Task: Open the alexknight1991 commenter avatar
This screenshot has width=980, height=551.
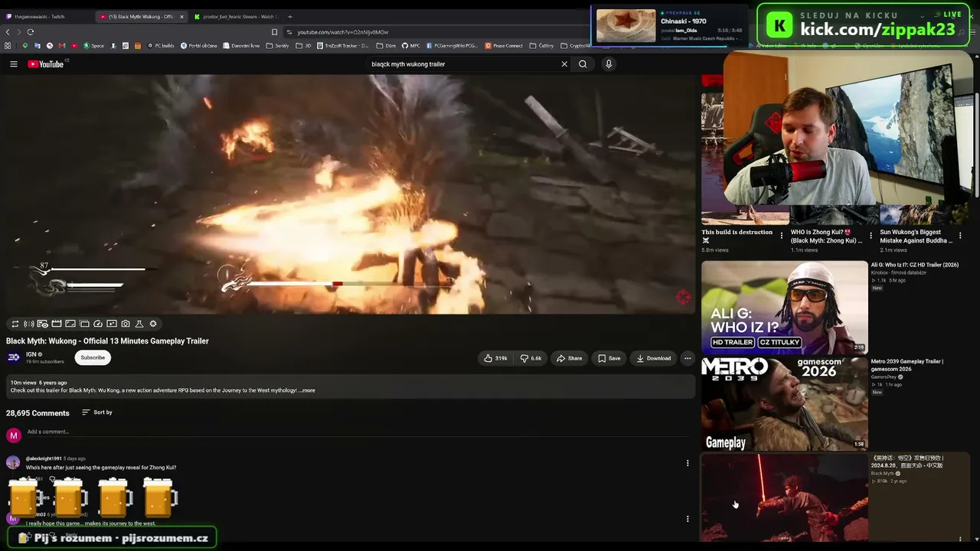Action: pyautogui.click(x=13, y=462)
